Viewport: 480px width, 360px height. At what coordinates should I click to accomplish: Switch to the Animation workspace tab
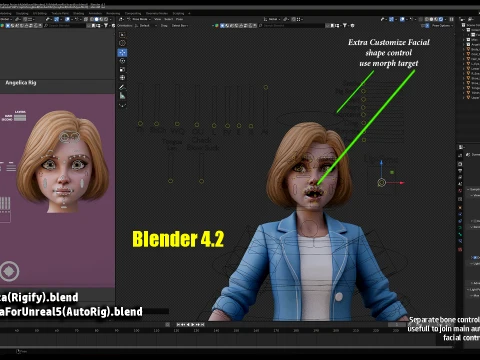pos(95,13)
